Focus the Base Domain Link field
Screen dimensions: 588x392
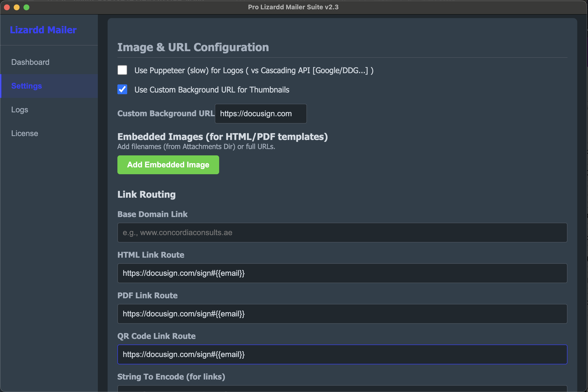(x=342, y=232)
